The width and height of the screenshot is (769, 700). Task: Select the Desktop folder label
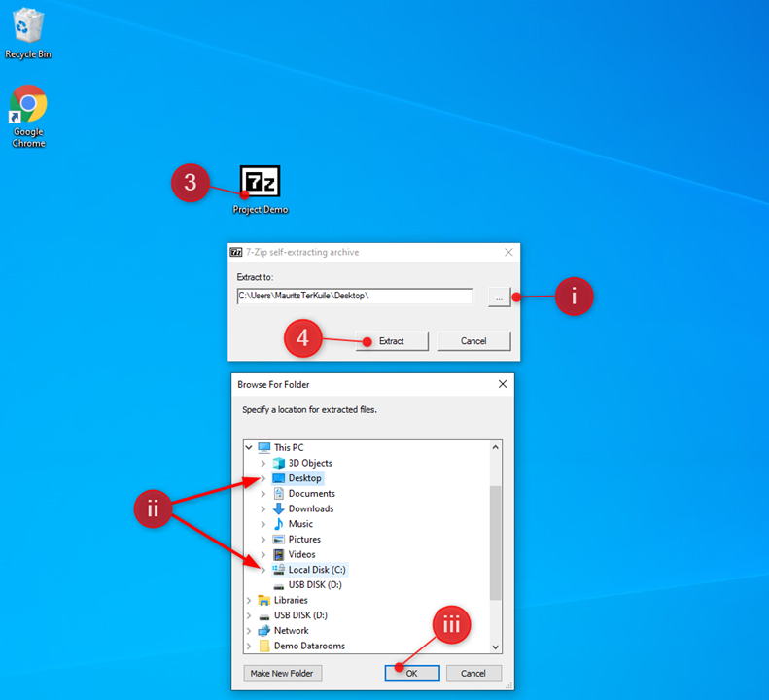coord(304,478)
